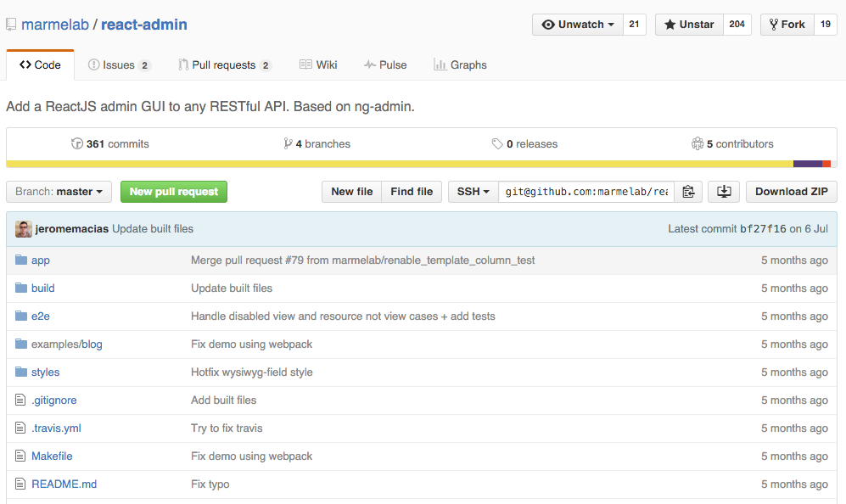The image size is (846, 504).
Task: Open the styles folder
Action: (x=45, y=372)
